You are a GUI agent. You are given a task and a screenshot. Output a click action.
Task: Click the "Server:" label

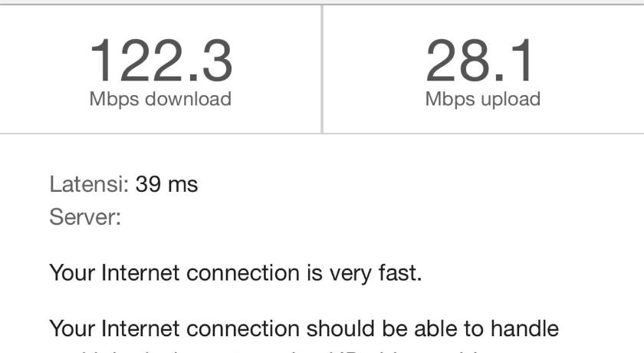click(85, 217)
